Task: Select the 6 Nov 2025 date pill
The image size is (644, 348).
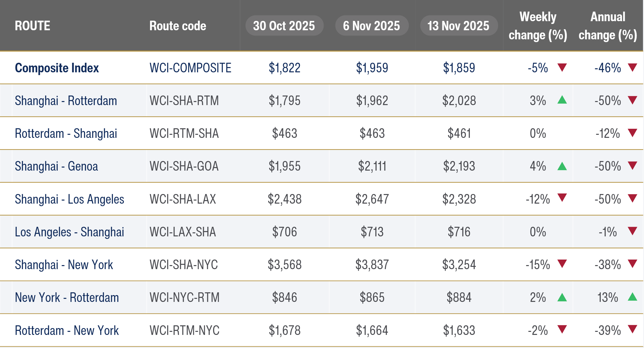Action: coord(372,26)
